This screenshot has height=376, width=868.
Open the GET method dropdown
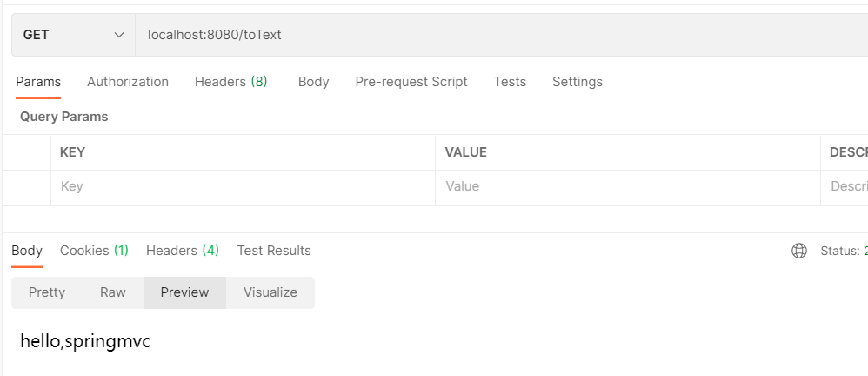[73, 35]
